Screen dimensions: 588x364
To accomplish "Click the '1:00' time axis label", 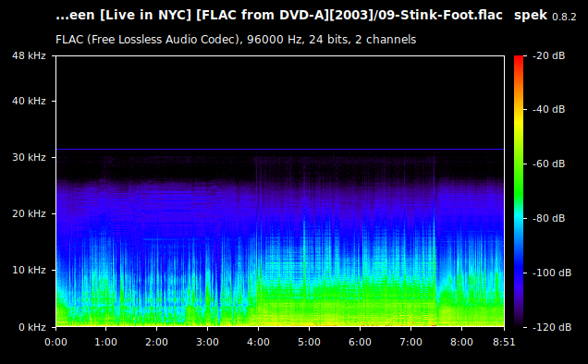I will pyautogui.click(x=105, y=342).
